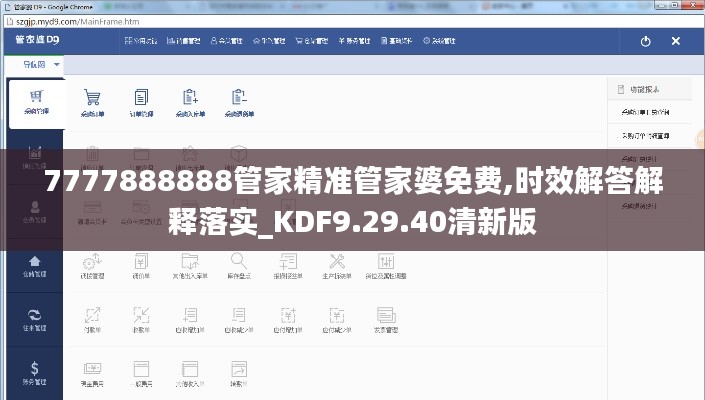
Task: Click the magnifying glass inventory icon
Action: [238, 261]
